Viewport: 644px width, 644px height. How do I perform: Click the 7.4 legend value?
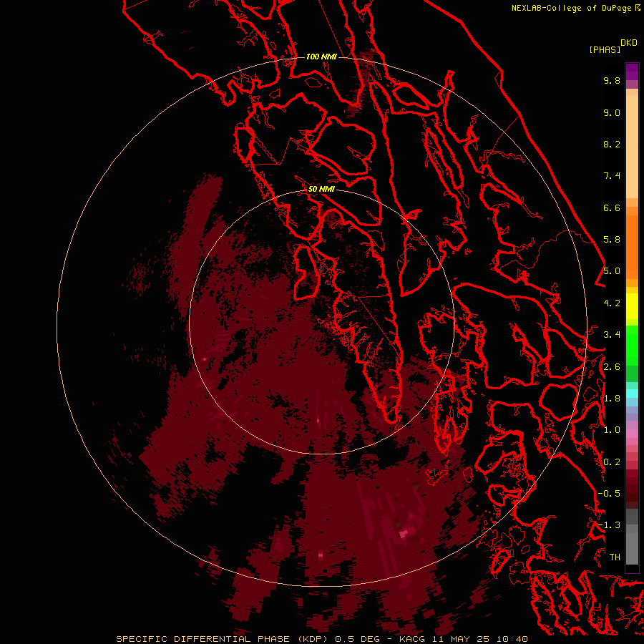pos(612,176)
